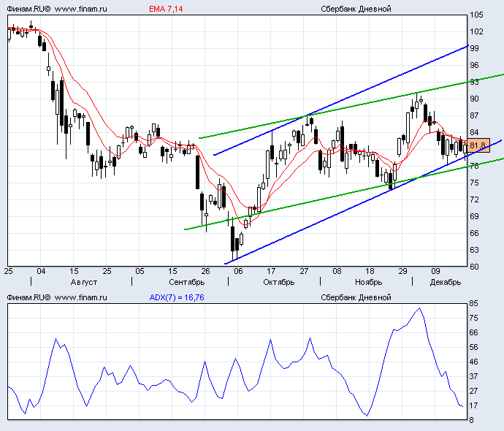Image resolution: width=504 pixels, height=431 pixels.
Task: Click the 'Декабрь' month label
Action: tap(445, 282)
